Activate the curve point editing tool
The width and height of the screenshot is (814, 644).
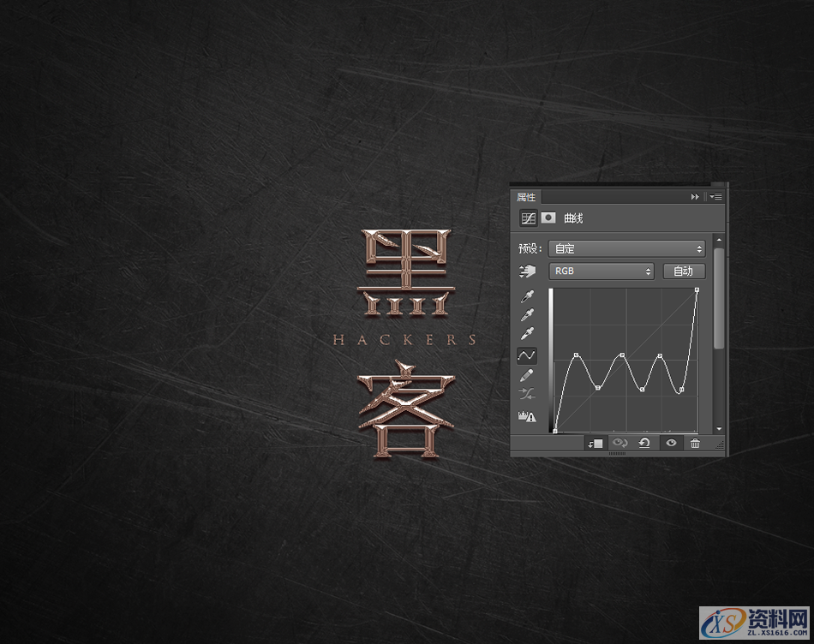pos(528,355)
